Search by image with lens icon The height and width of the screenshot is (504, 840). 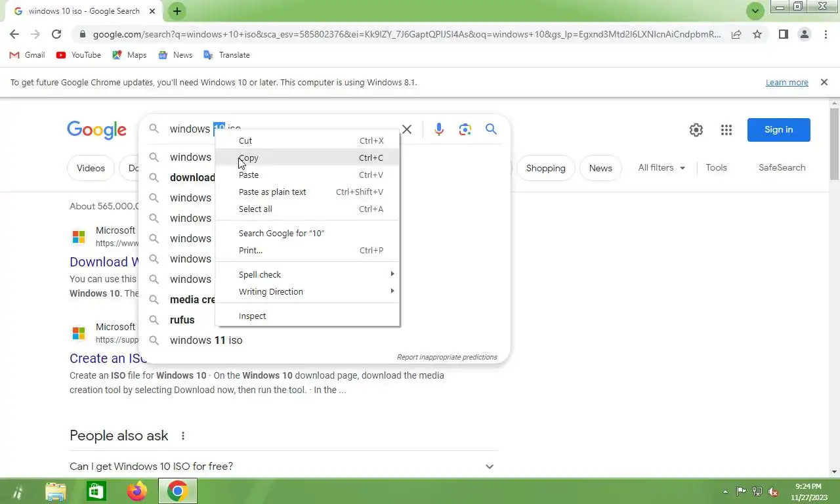click(x=465, y=129)
